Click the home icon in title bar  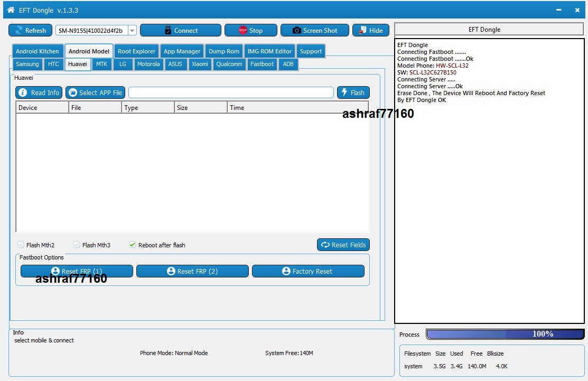[11, 10]
